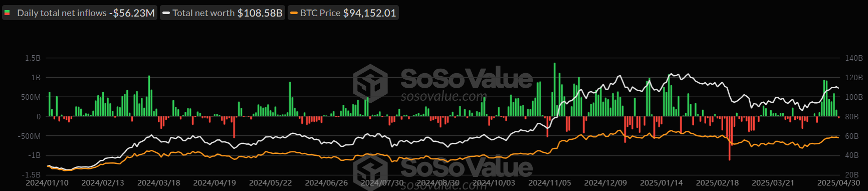Viewport: 868px width, 191px height.
Task: Click the 2025/03/21 date label
Action: click(773, 183)
